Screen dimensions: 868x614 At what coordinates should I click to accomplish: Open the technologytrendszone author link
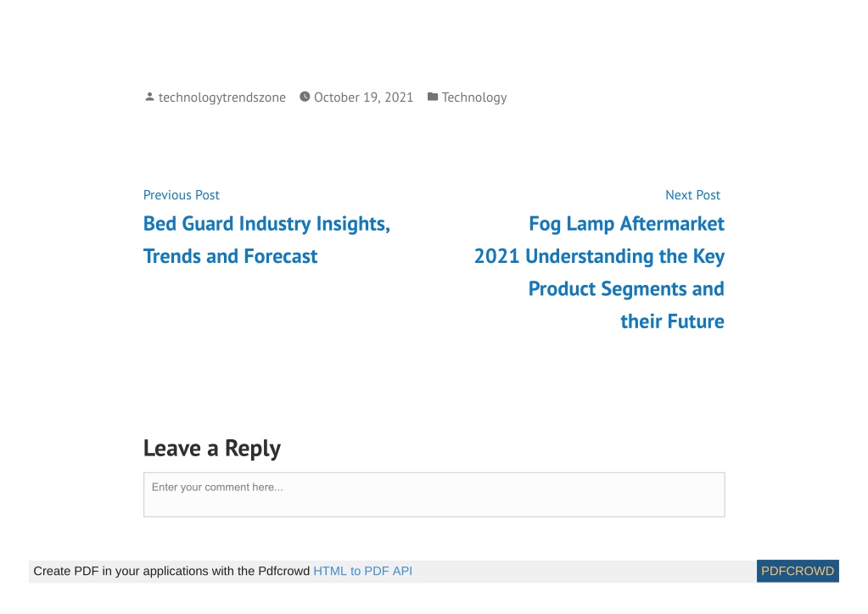tap(222, 98)
